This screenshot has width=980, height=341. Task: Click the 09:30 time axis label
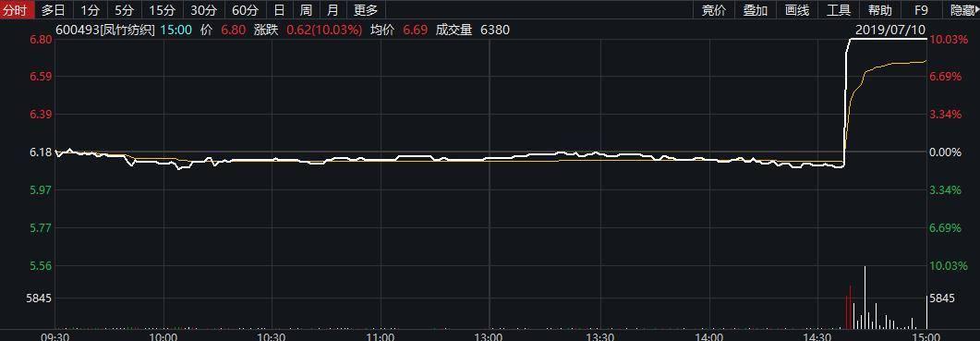pyautogui.click(x=55, y=336)
